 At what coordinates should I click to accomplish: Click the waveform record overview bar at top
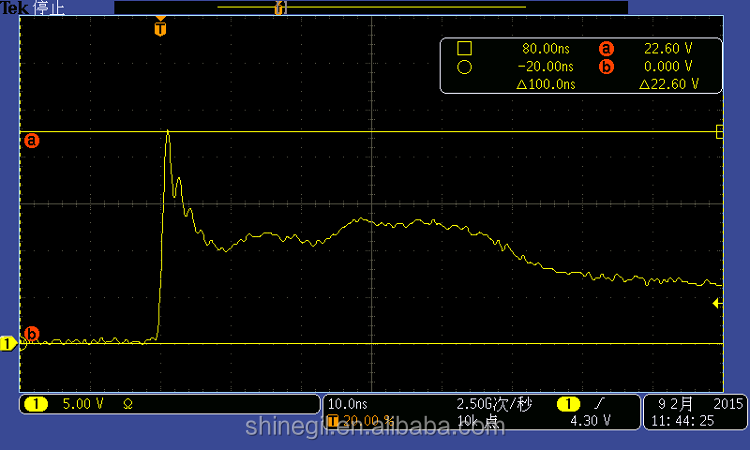point(371,7)
